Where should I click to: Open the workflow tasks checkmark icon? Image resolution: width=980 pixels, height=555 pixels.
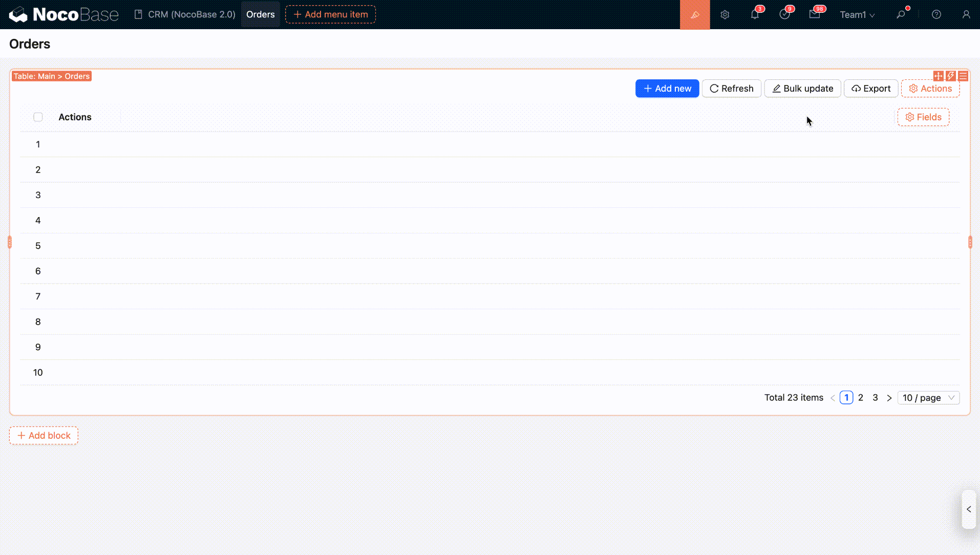point(784,14)
